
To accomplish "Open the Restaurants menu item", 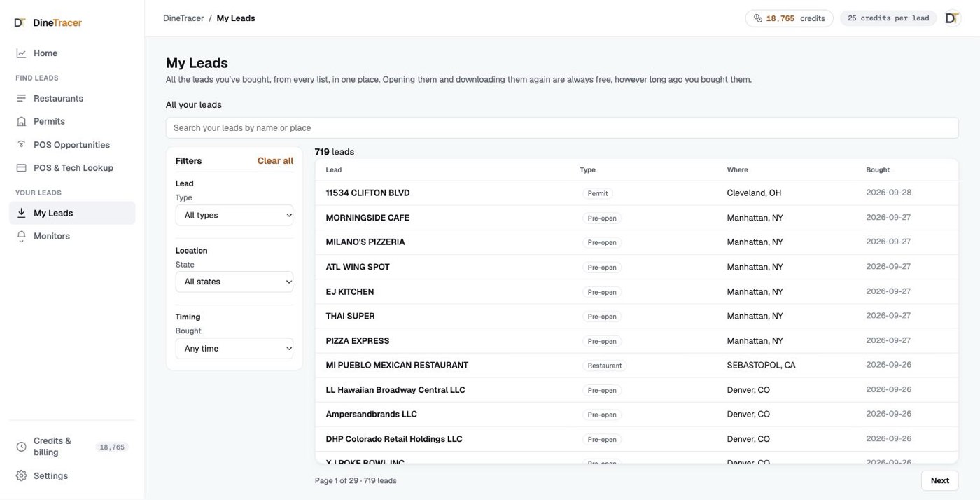I will click(x=72, y=98).
